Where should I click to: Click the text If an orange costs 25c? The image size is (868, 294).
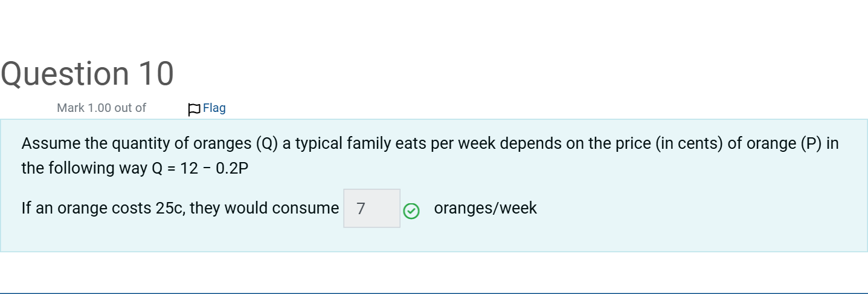[x=103, y=208]
